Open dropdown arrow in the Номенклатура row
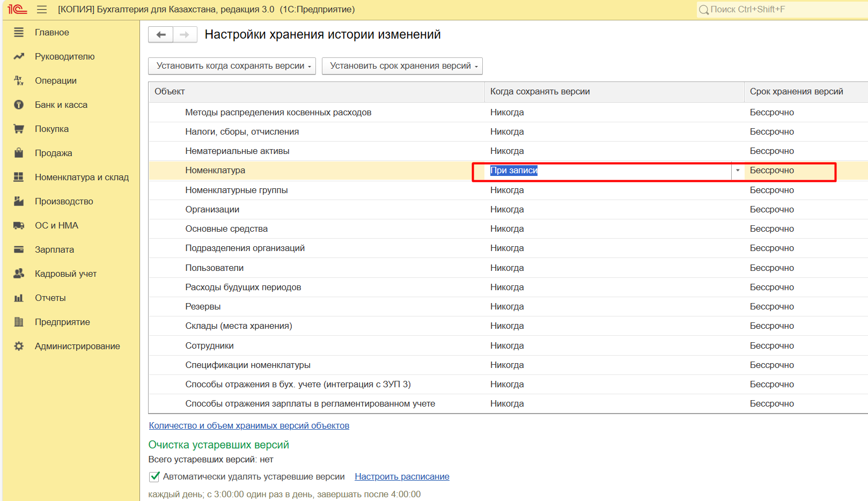868x501 pixels. pyautogui.click(x=738, y=171)
